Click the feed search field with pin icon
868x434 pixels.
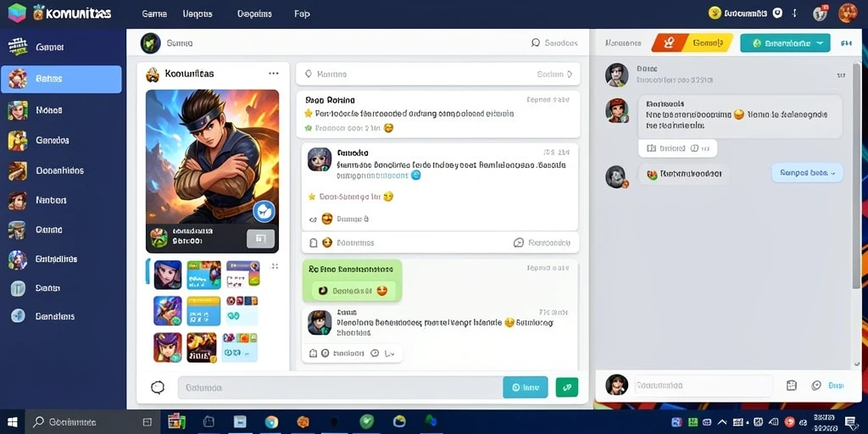click(438, 75)
